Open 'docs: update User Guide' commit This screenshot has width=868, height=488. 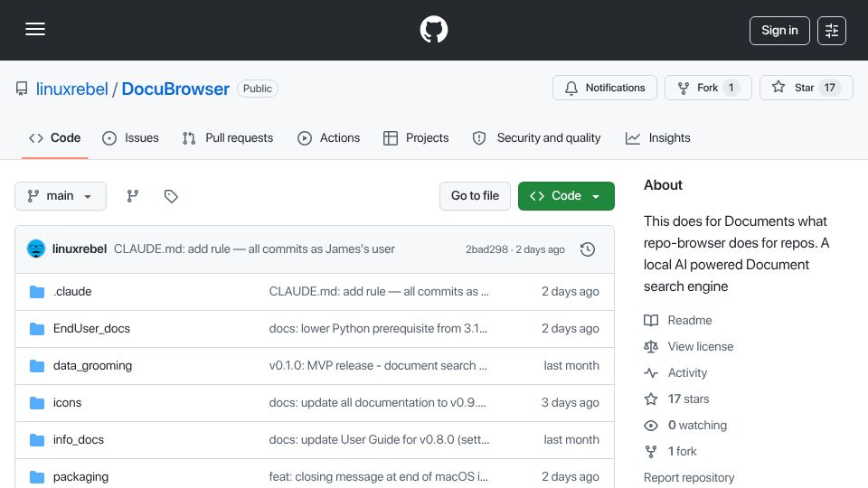point(379,440)
